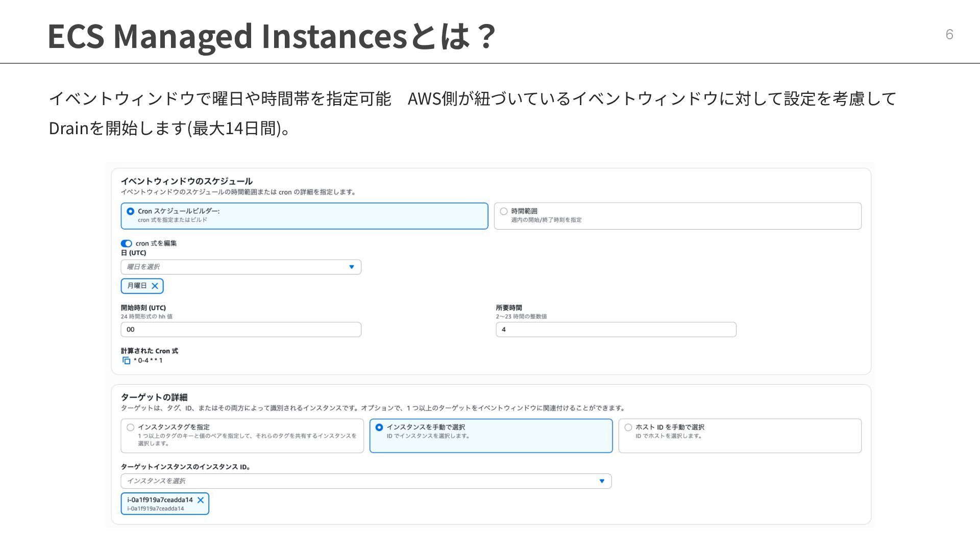
Task: Remove instance i-0a1f919a7ceadda14 tag
Action: [201, 500]
